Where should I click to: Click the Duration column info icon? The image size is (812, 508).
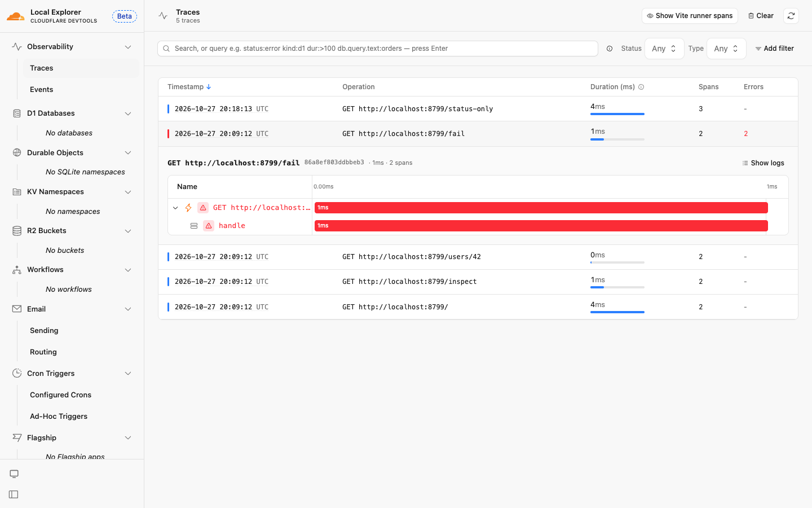pos(641,87)
